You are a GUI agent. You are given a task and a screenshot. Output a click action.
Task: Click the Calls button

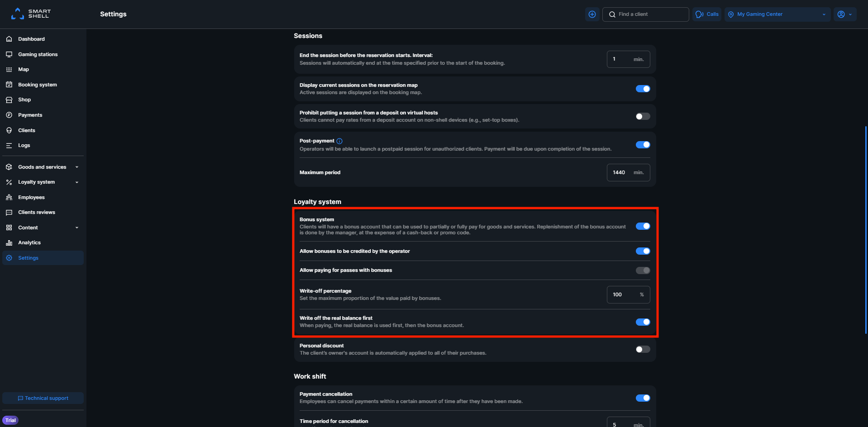coord(707,14)
